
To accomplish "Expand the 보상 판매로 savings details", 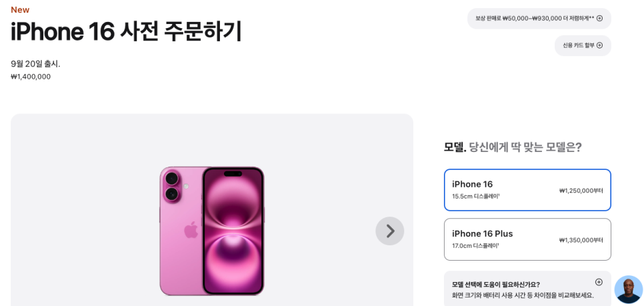I will click(539, 19).
